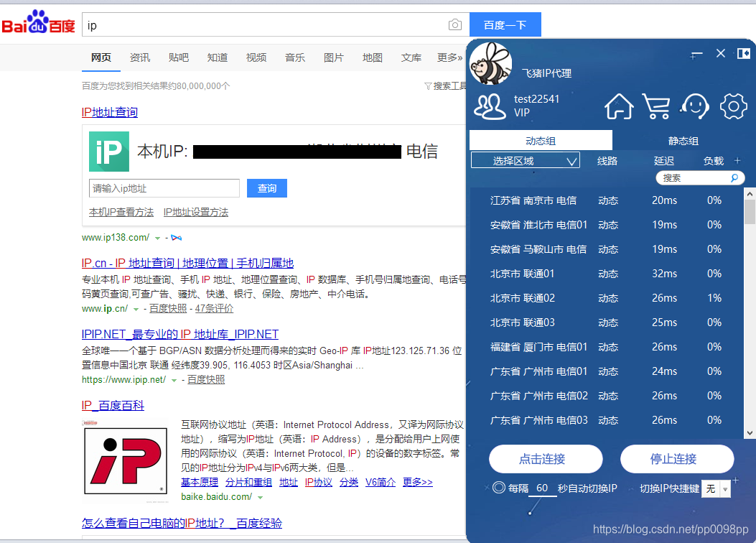Open the V6简介 sublink
Image resolution: width=756 pixels, height=543 pixels.
[x=381, y=482]
